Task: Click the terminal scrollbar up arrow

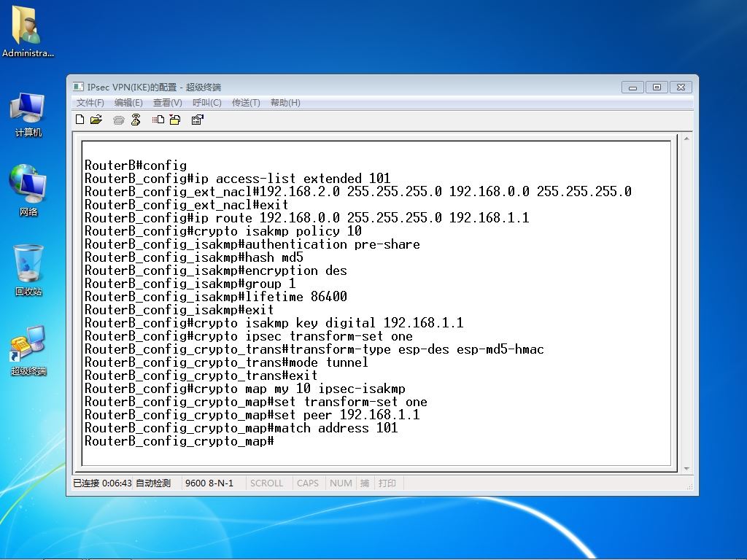Action: pyautogui.click(x=686, y=139)
